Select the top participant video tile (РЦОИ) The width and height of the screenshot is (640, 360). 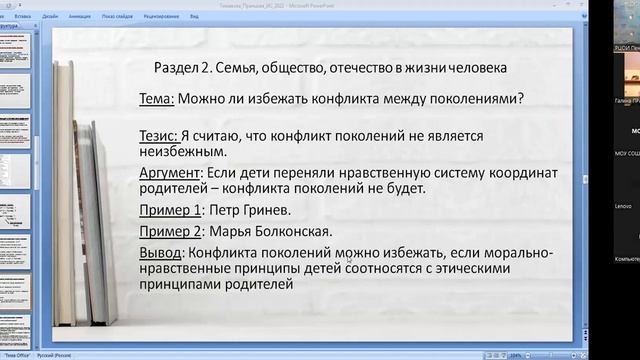[627, 25]
